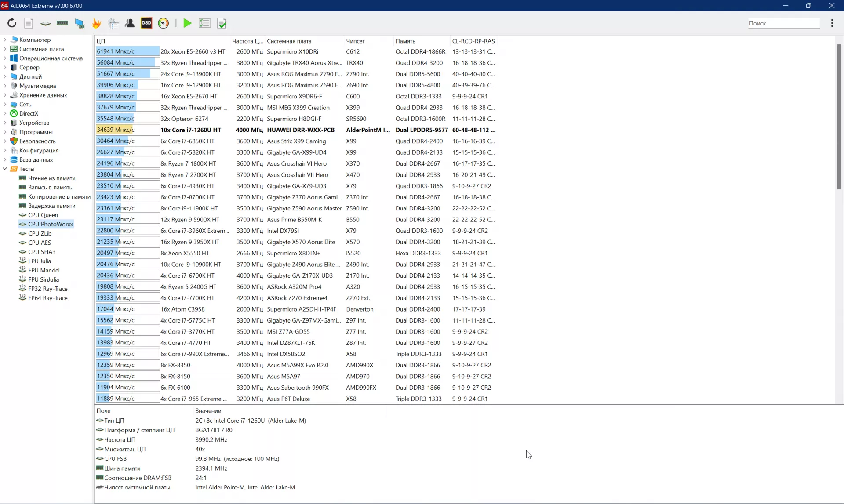Start the benchmark with green play button
The image size is (844, 504).
tap(187, 23)
